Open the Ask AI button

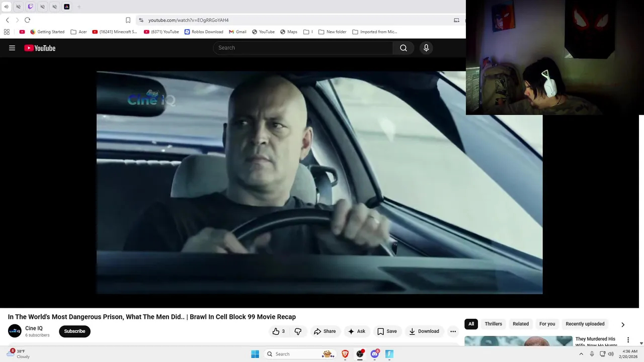(x=356, y=331)
